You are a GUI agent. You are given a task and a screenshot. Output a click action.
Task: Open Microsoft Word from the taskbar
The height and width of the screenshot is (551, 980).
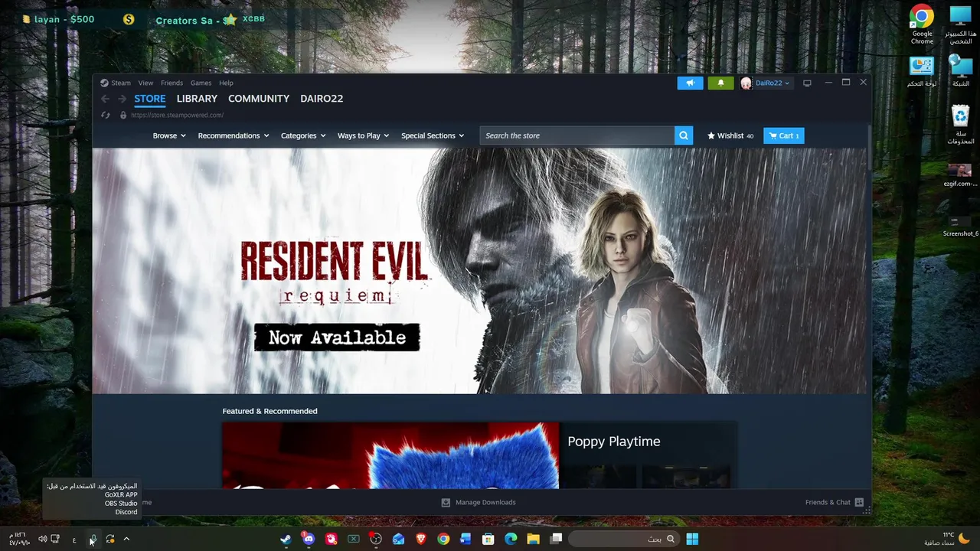[465, 539]
